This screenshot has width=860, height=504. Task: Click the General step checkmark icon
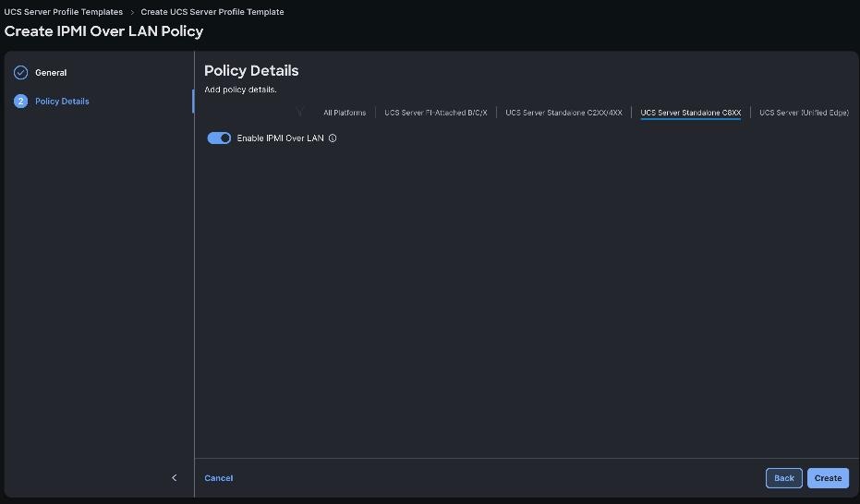[x=21, y=72]
